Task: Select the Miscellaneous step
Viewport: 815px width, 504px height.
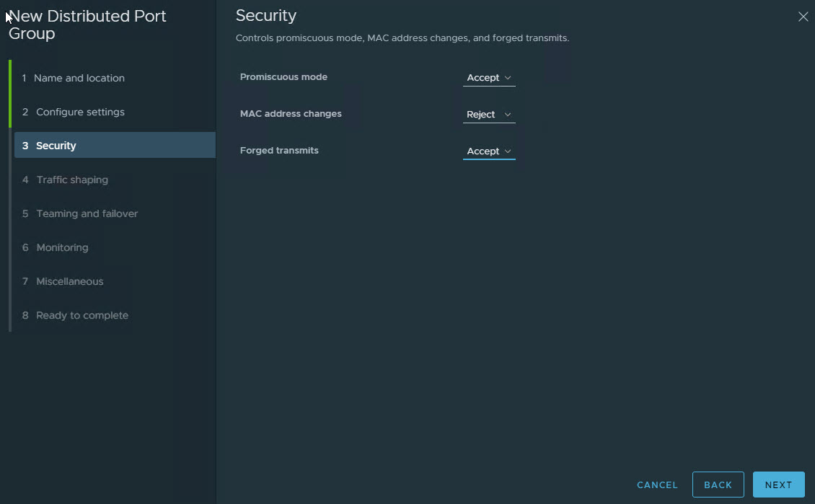Action: 69,281
